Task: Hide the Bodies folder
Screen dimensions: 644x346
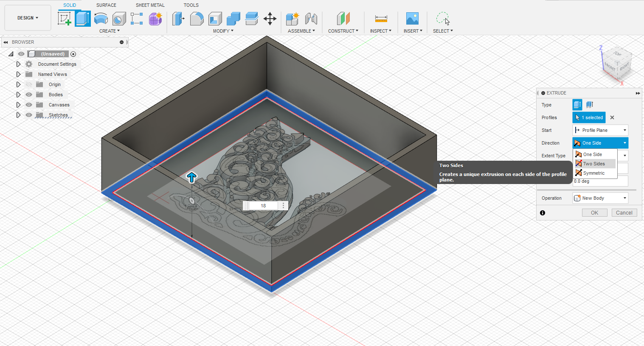Action: click(x=29, y=95)
